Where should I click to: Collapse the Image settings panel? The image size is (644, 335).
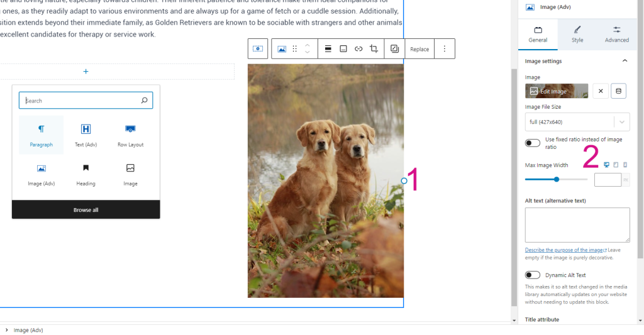(x=625, y=61)
